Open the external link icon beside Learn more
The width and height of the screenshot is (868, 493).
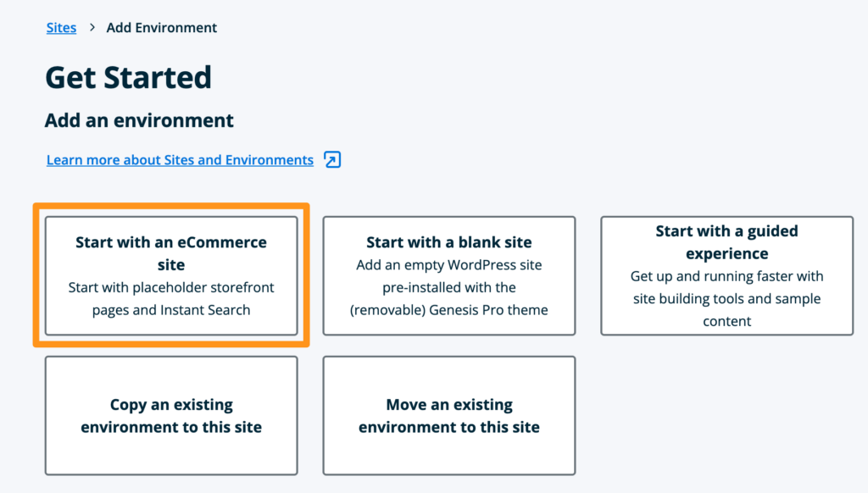pos(332,160)
